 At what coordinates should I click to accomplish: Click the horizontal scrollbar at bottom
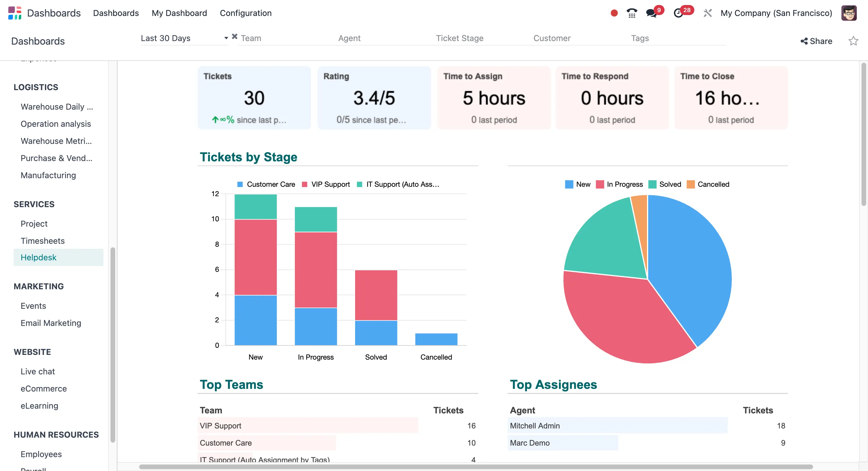click(476, 467)
